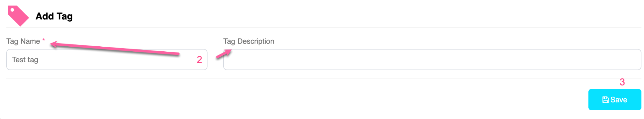Click the divider line above the Save button

pyautogui.click(x=324, y=78)
